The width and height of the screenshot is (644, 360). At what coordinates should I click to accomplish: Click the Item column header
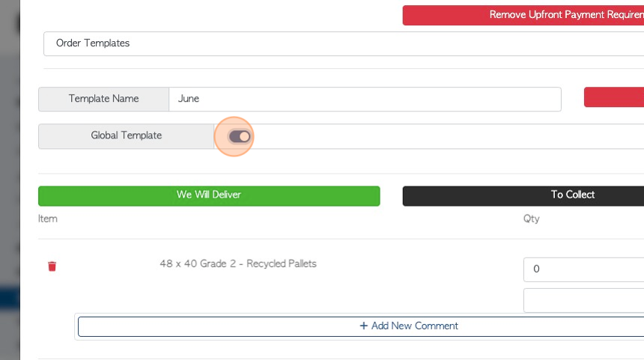coord(48,219)
